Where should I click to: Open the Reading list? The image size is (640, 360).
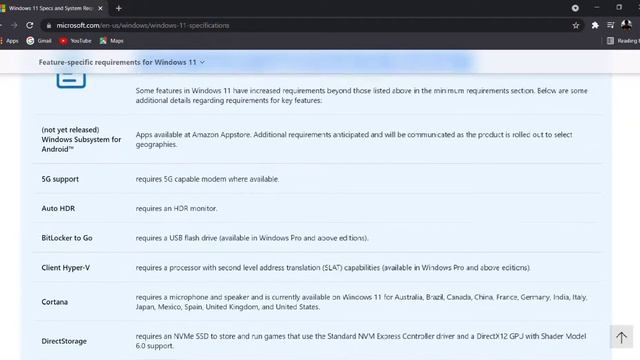pos(623,41)
